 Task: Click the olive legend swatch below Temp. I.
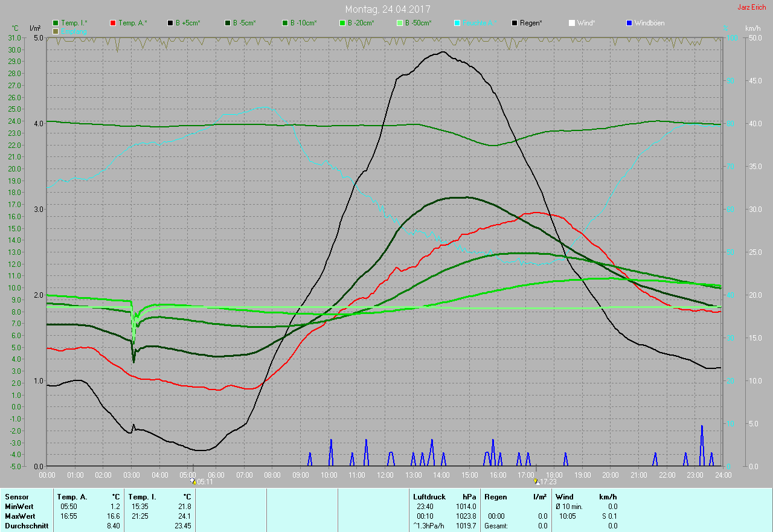(56, 31)
